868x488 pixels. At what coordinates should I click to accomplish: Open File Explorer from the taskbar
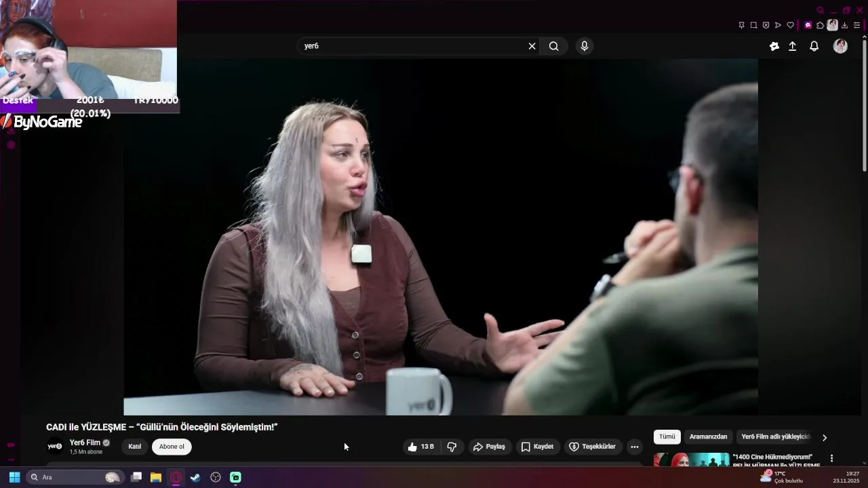click(156, 477)
